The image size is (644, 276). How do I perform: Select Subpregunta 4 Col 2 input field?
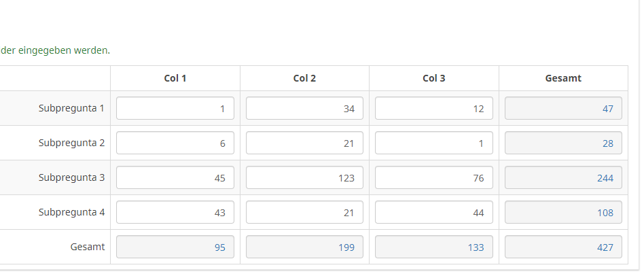pyautogui.click(x=304, y=212)
